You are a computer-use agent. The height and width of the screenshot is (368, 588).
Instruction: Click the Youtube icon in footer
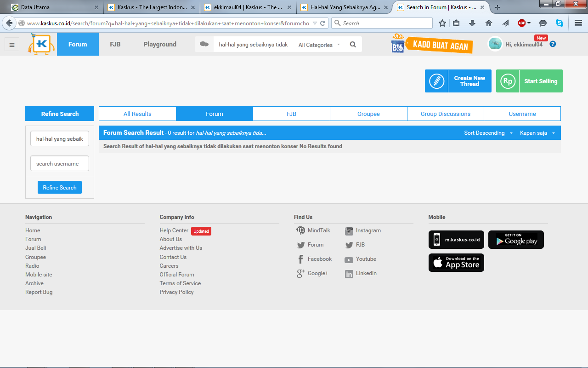pos(349,260)
